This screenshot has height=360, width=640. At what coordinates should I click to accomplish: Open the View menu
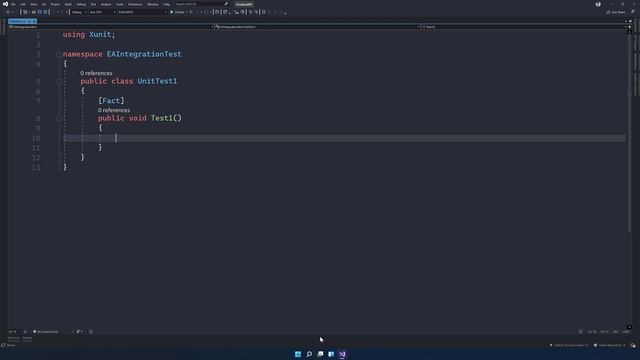pyautogui.click(x=33, y=4)
